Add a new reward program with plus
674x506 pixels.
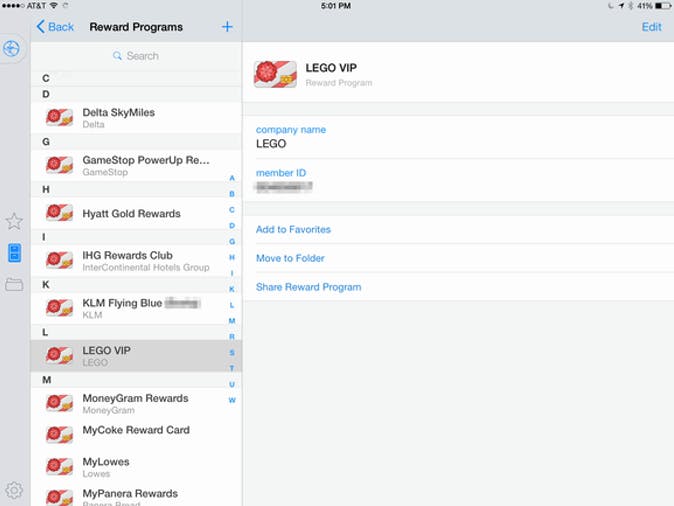click(227, 27)
